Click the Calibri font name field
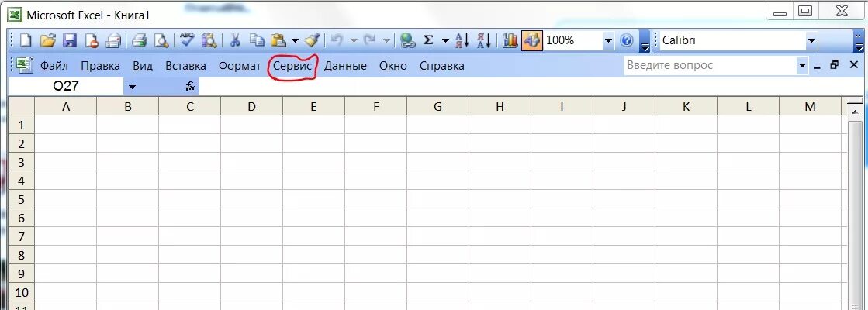This screenshot has height=310, width=868. tap(731, 40)
